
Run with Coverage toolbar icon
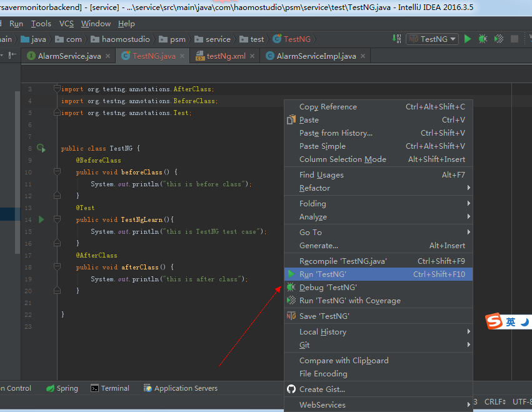pos(499,39)
